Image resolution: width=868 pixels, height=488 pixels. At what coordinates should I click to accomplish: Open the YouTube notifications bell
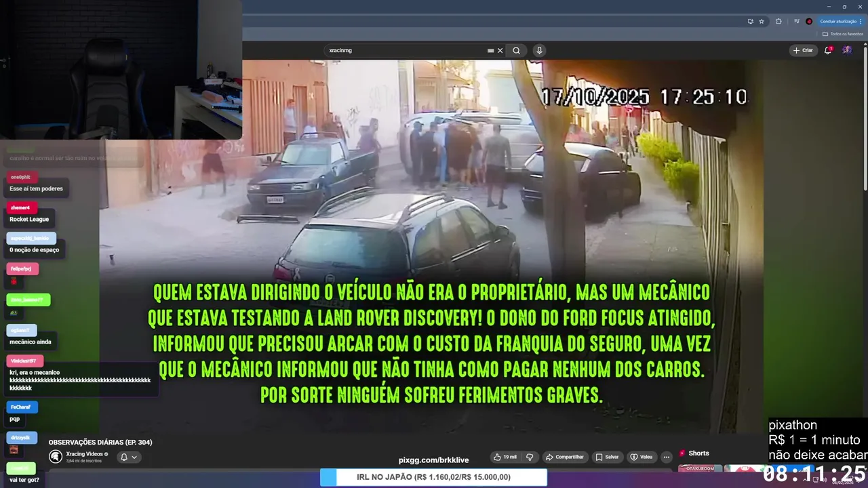coord(828,50)
